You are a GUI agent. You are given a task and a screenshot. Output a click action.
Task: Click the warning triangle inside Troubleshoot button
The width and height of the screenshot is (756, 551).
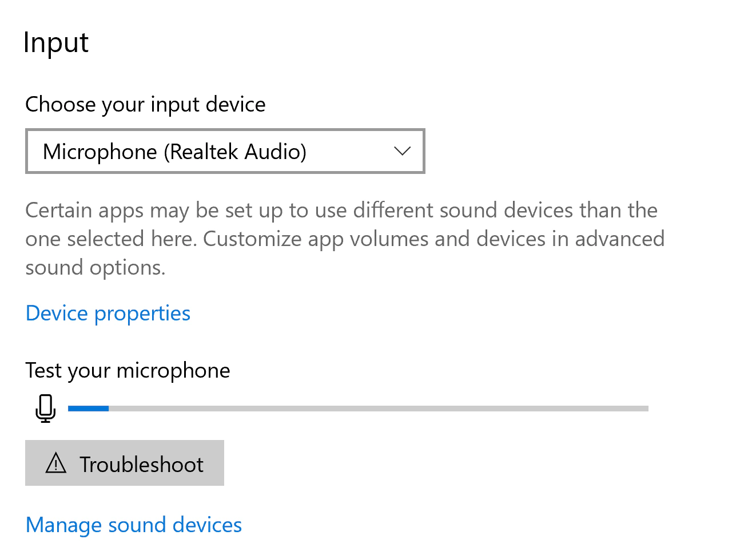click(x=55, y=463)
